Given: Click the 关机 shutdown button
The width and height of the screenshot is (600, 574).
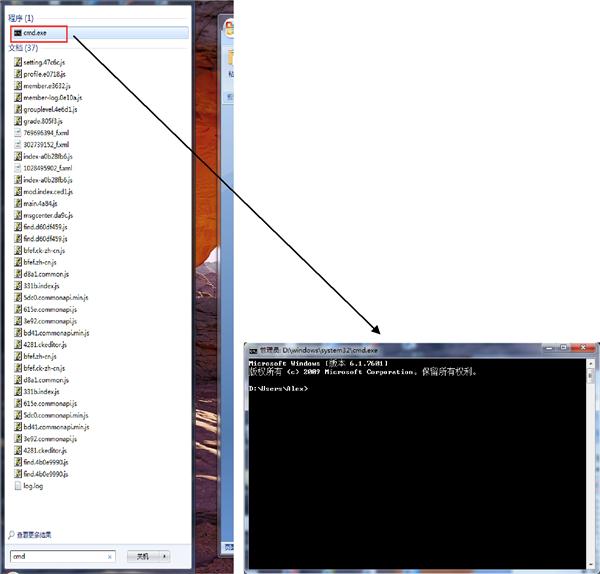Looking at the screenshot, I should pos(143,556).
